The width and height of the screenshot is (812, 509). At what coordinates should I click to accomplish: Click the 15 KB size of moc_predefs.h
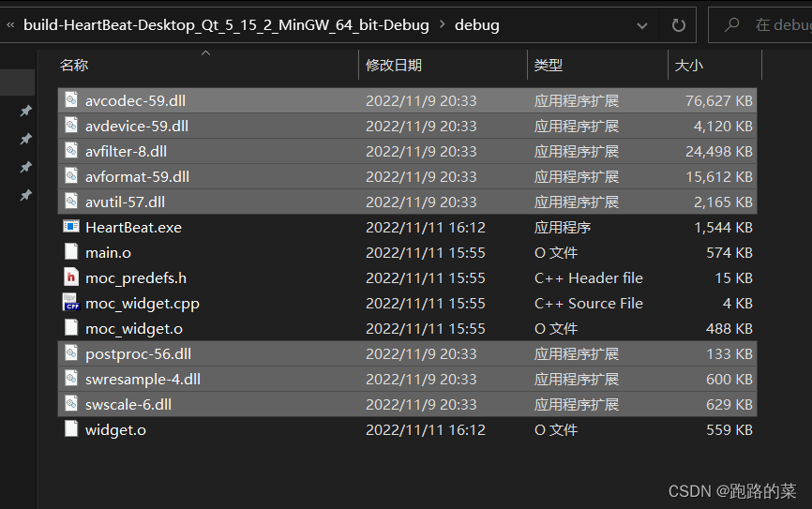click(x=733, y=278)
